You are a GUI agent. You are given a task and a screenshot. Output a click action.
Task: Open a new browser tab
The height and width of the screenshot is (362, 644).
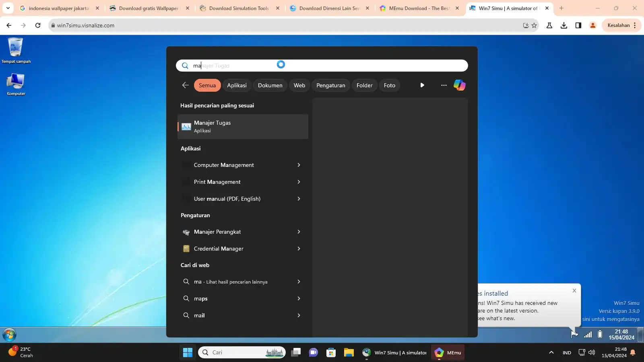(x=561, y=8)
